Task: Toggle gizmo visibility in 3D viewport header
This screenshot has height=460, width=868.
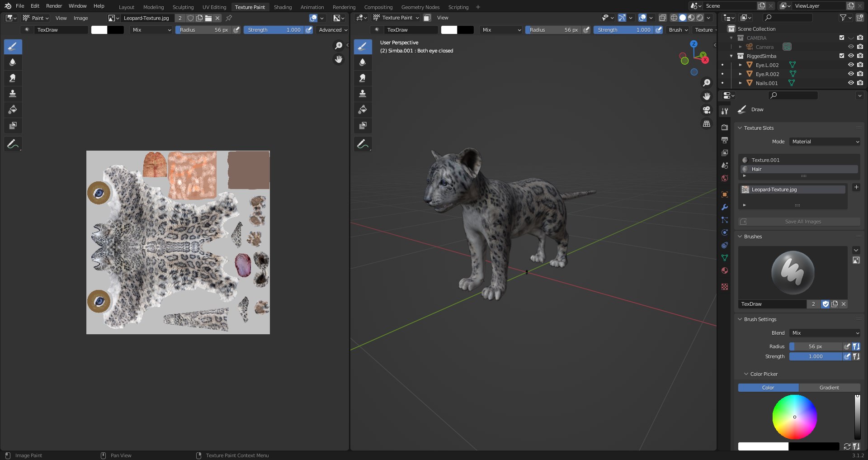Action: pos(623,18)
